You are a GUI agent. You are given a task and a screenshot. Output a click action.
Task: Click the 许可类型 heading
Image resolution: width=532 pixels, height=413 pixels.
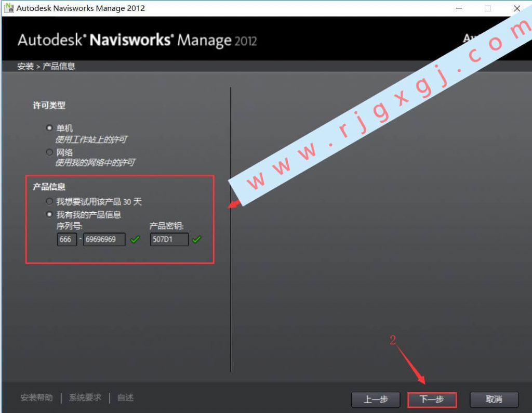[49, 105]
